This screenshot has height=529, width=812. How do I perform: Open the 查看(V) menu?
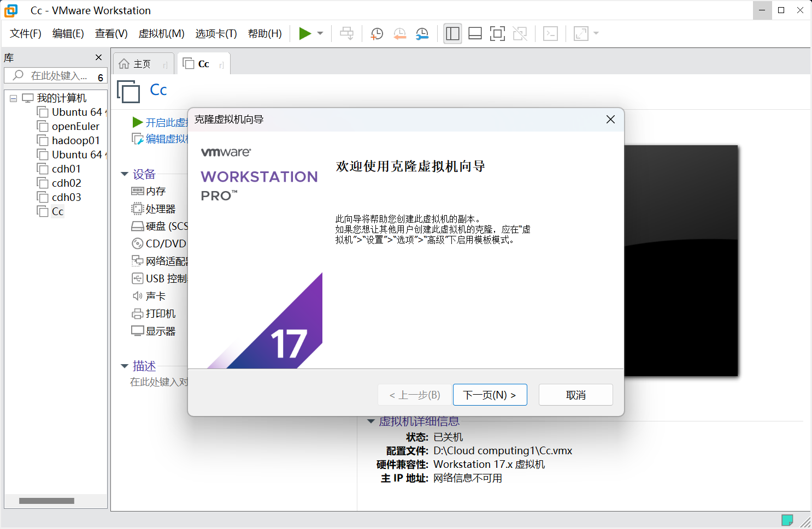pos(111,34)
